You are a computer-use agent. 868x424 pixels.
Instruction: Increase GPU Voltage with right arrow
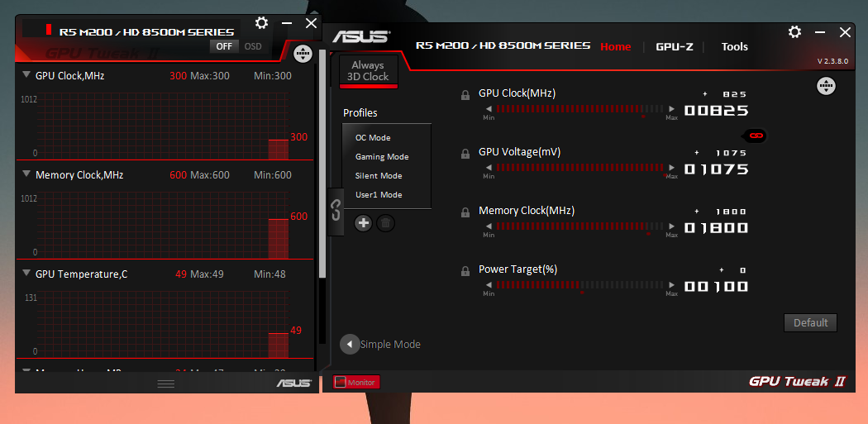pos(671,168)
